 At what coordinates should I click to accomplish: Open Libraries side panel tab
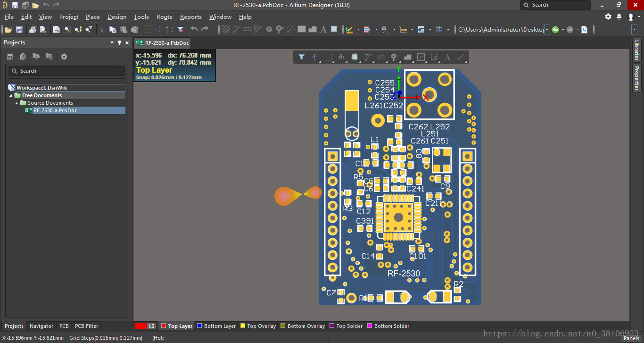point(636,50)
